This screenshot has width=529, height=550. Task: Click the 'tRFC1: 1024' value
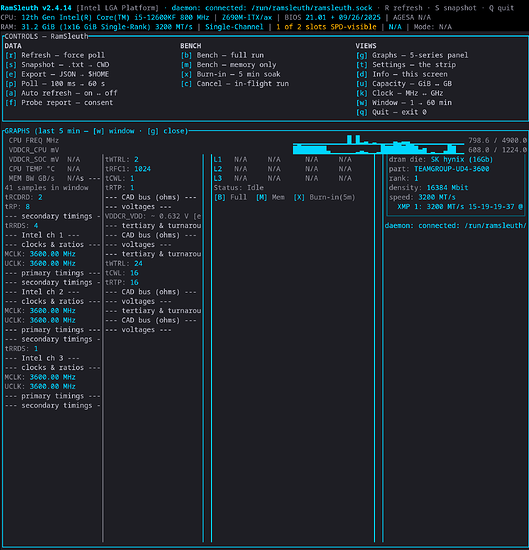(128, 169)
